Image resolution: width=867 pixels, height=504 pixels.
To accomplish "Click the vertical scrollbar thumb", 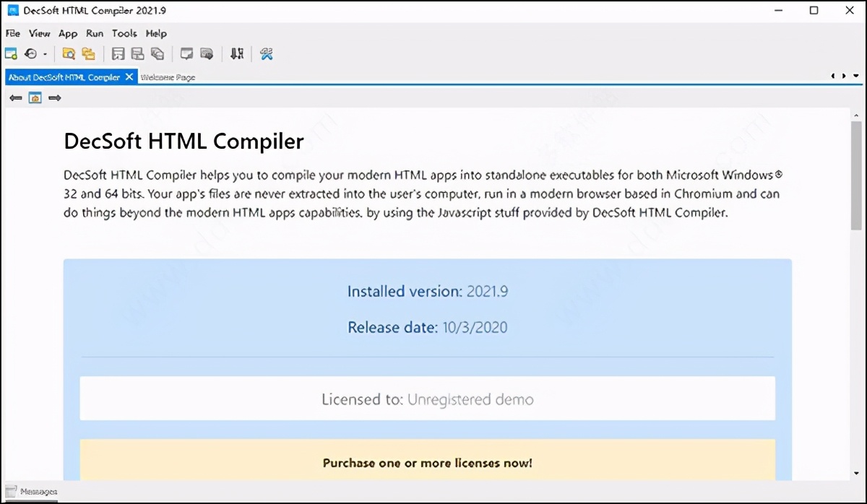I will (x=856, y=176).
